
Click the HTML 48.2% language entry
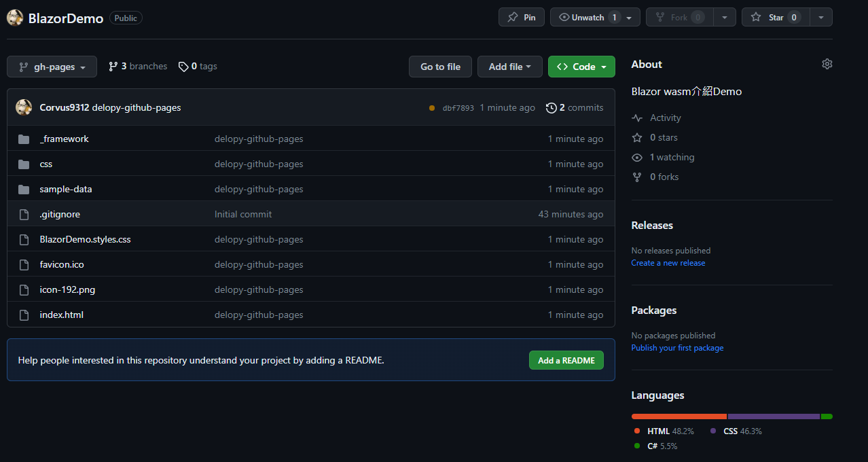(x=664, y=431)
